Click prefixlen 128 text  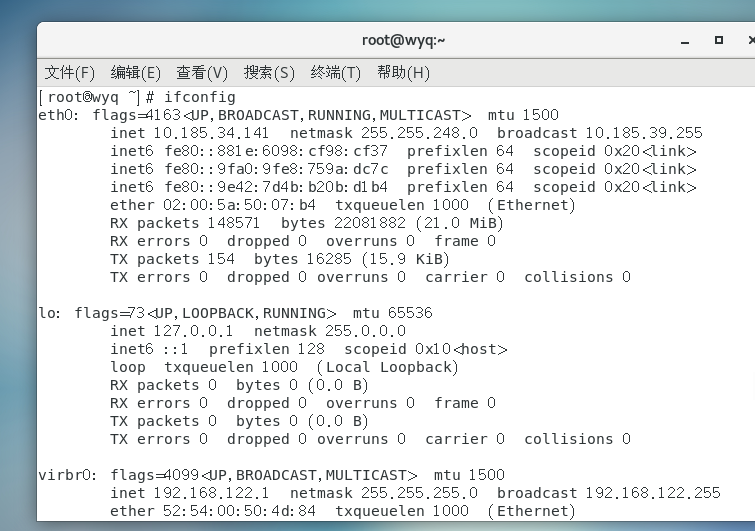click(267, 350)
